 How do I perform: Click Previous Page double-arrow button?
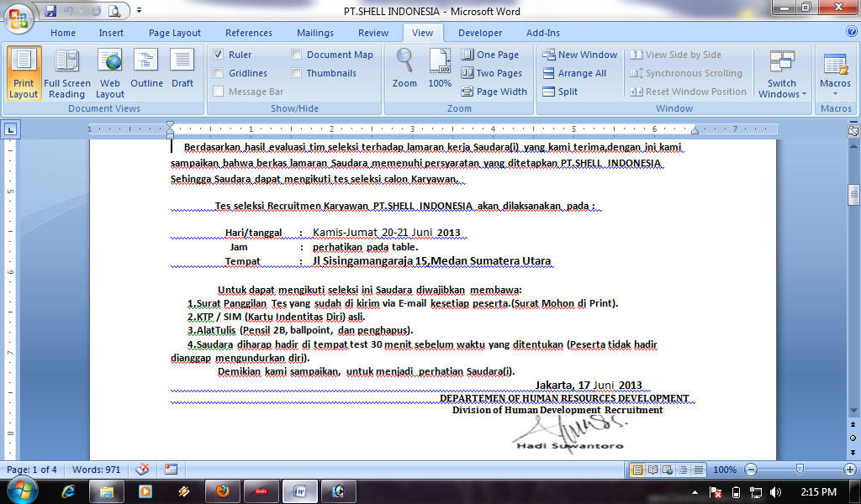(x=853, y=424)
